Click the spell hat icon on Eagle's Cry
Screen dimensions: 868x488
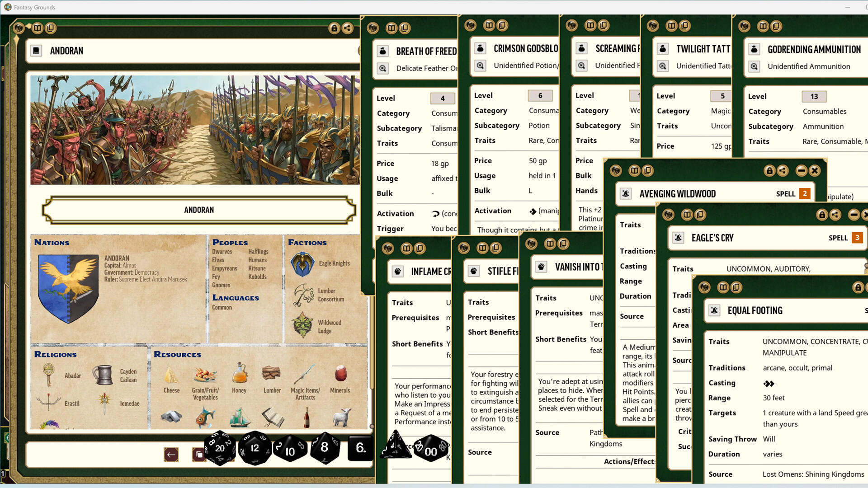[678, 237]
